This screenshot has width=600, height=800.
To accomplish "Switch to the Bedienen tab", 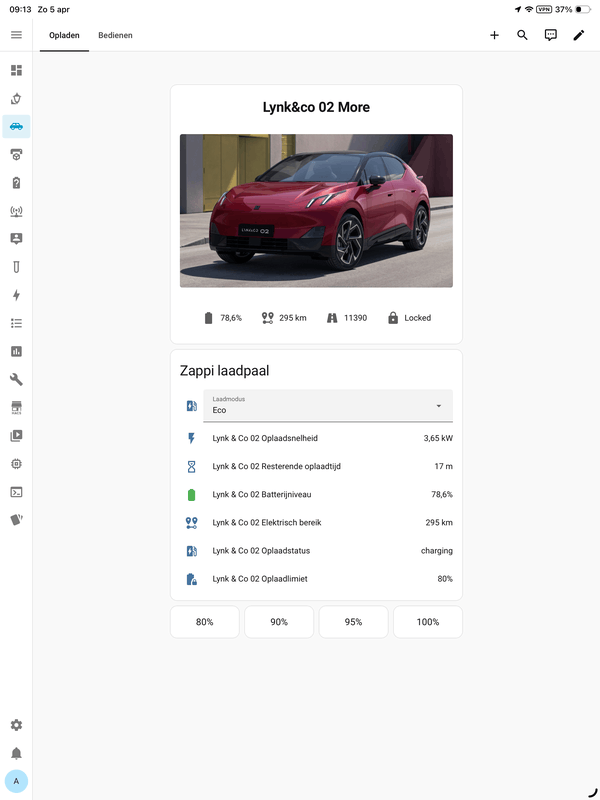I will pos(115,35).
